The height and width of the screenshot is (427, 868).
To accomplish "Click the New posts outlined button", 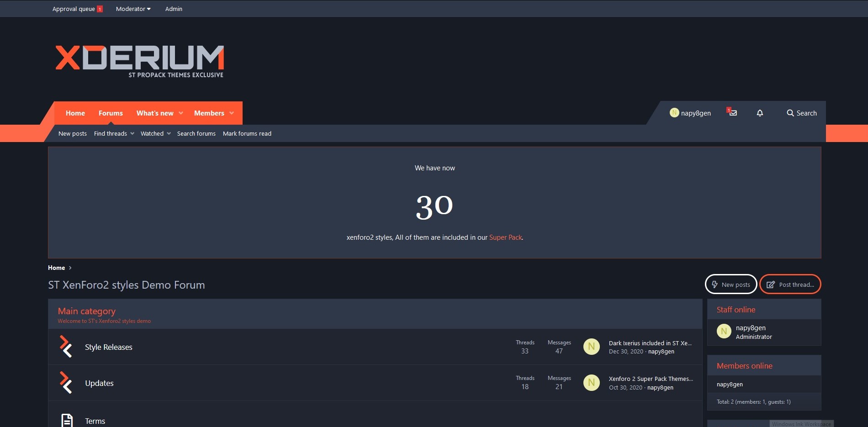I will (731, 285).
